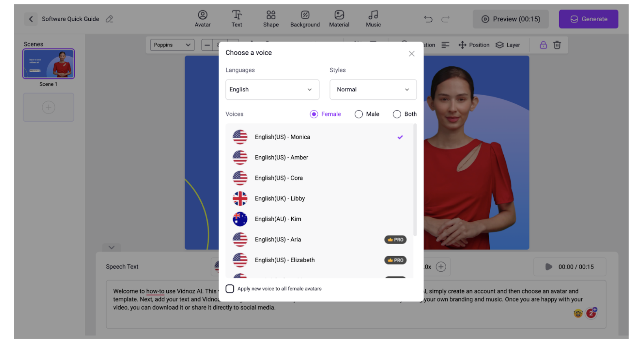Click the Generate button
Image resolution: width=644 pixels, height=345 pixels.
[x=588, y=19]
